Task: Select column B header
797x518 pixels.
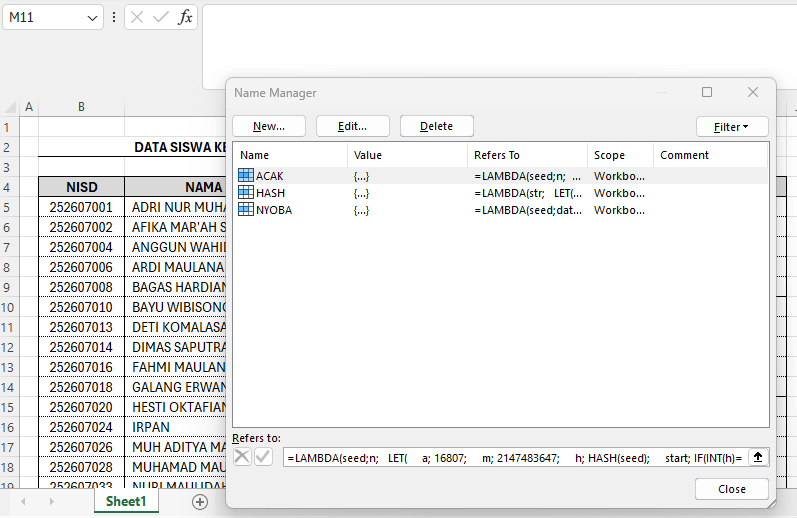Action: [x=81, y=107]
